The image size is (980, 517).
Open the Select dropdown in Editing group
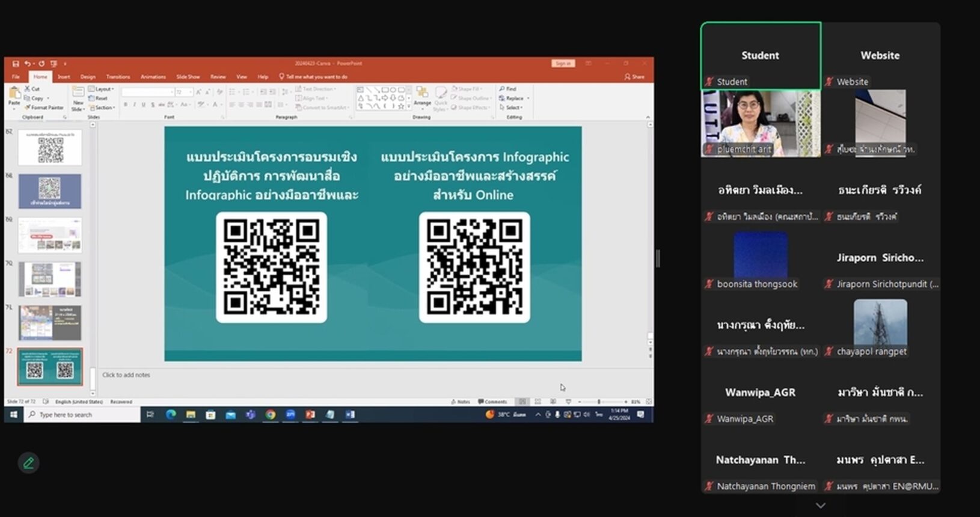[x=511, y=108]
